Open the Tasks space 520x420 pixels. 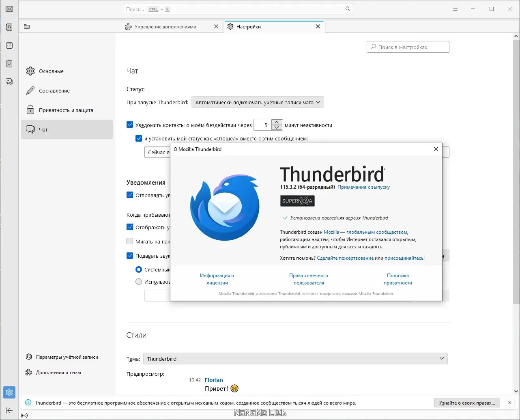click(9, 64)
